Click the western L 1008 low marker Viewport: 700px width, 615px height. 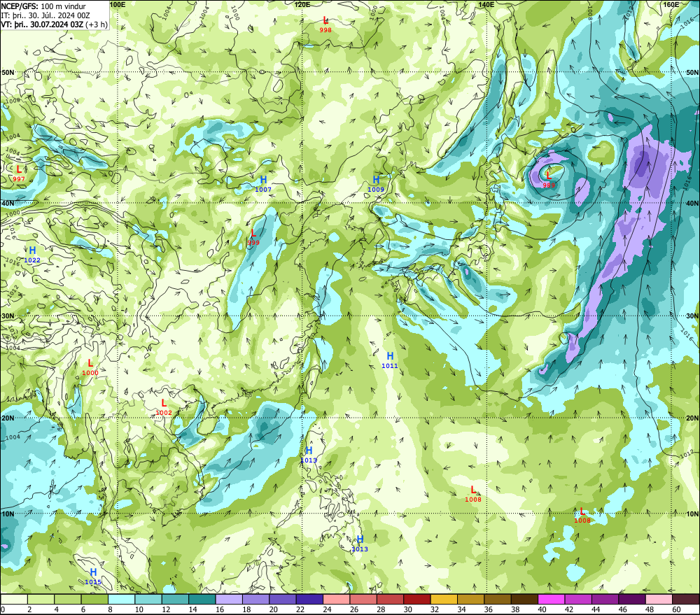(x=473, y=493)
